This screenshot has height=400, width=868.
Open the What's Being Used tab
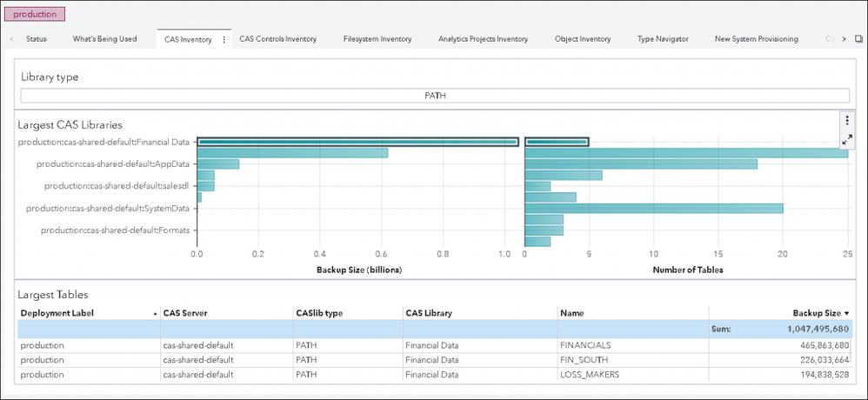104,39
